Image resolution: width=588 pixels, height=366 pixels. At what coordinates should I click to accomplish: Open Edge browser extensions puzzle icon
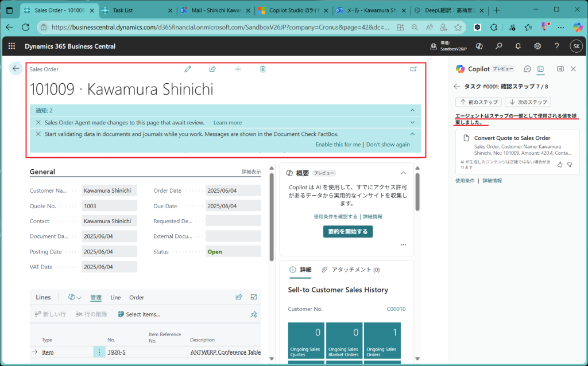[x=494, y=28]
